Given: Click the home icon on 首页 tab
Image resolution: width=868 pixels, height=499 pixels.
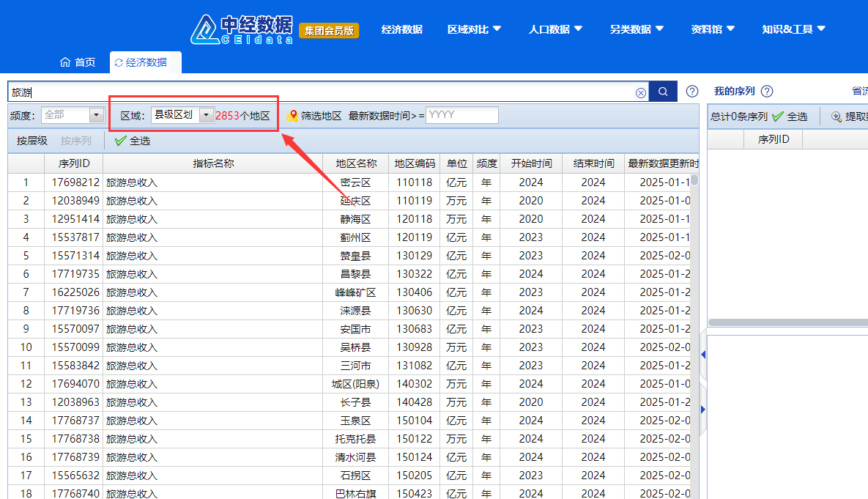Looking at the screenshot, I should point(65,62).
